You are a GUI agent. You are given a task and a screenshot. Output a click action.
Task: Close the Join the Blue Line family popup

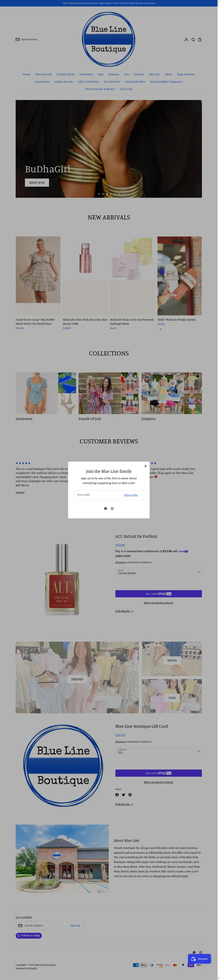145,466
